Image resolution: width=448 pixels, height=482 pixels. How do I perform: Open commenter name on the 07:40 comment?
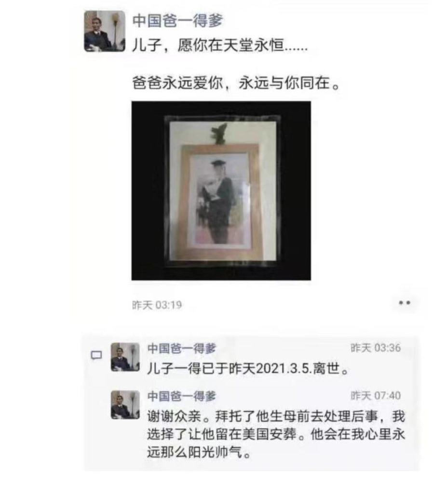tap(182, 396)
